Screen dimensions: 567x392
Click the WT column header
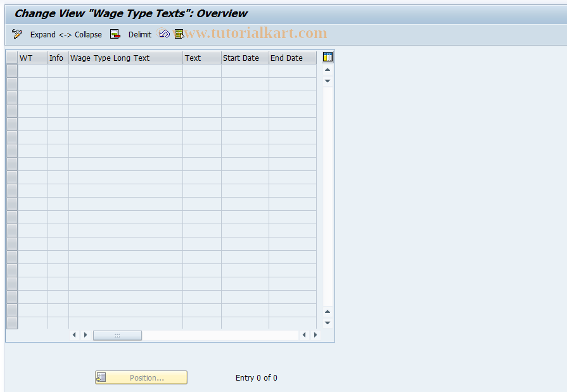click(32, 58)
